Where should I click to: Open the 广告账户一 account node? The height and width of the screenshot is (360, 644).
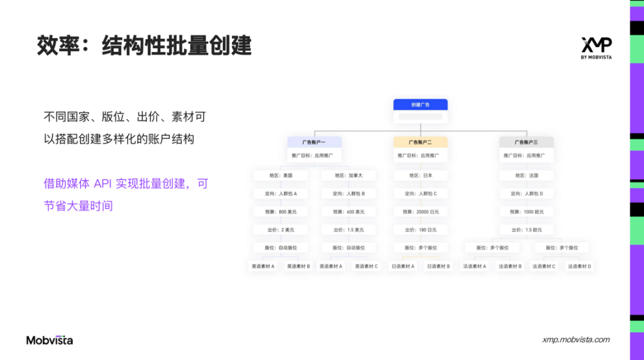click(315, 141)
